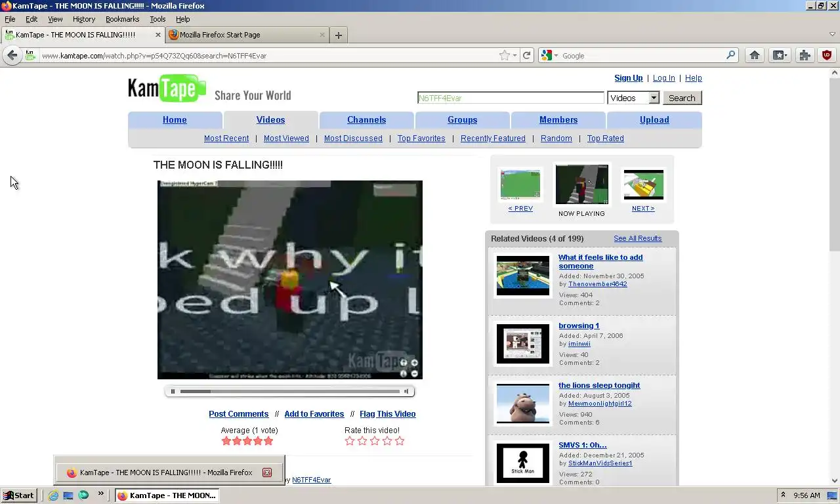Open the Bookmarks menu
The width and height of the screenshot is (840, 504).
click(x=123, y=19)
